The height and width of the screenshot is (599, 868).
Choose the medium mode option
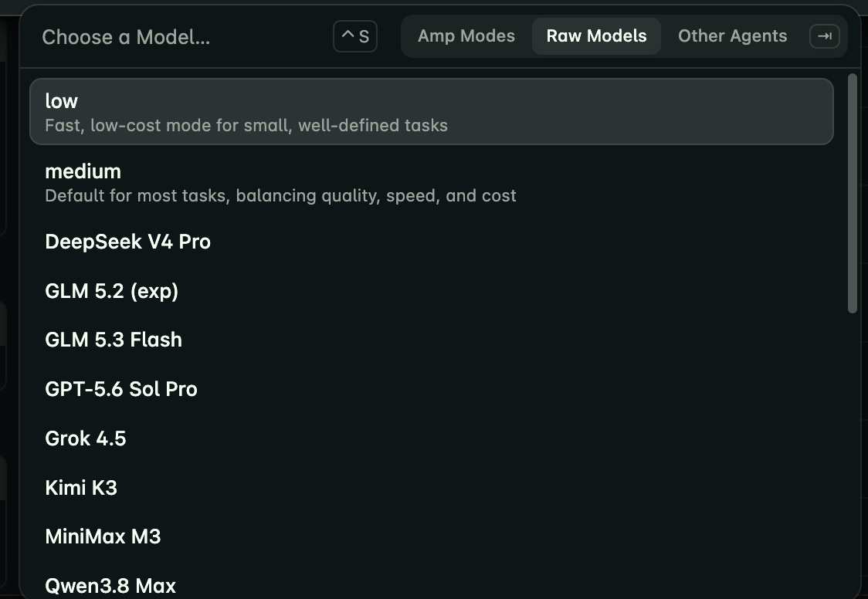431,182
